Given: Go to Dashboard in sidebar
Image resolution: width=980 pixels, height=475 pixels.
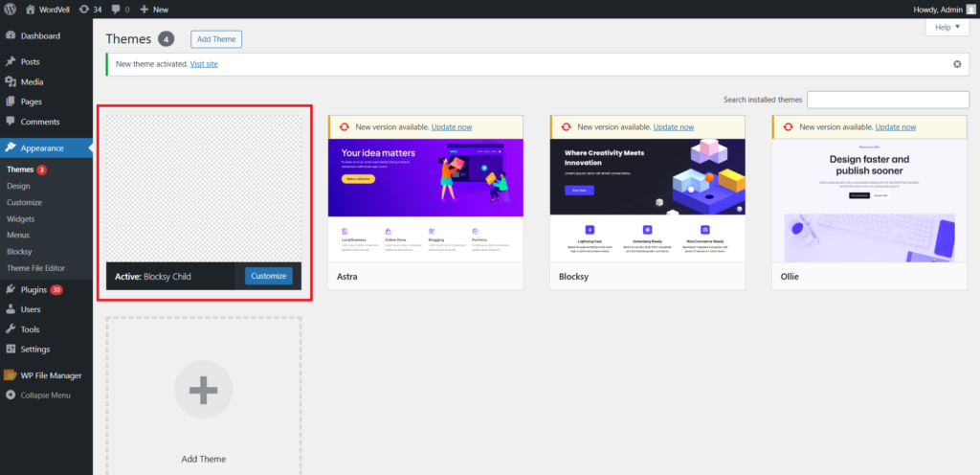Looking at the screenshot, I should [46, 35].
